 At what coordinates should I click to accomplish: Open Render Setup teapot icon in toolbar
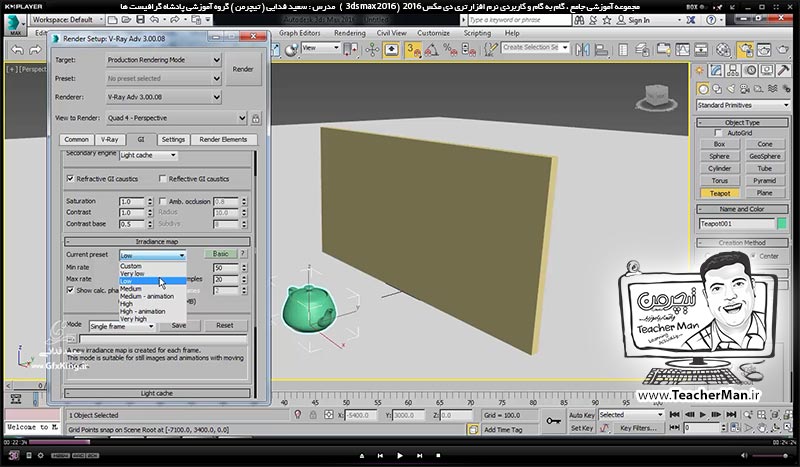coord(745,50)
